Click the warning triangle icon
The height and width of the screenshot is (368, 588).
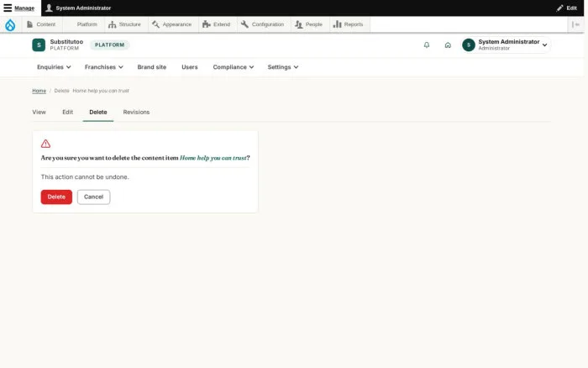coord(45,144)
